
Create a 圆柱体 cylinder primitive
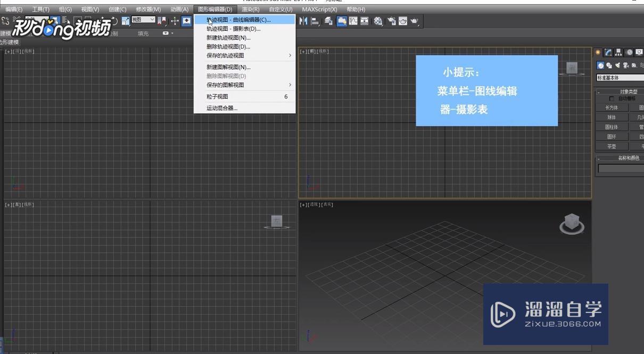click(612, 127)
